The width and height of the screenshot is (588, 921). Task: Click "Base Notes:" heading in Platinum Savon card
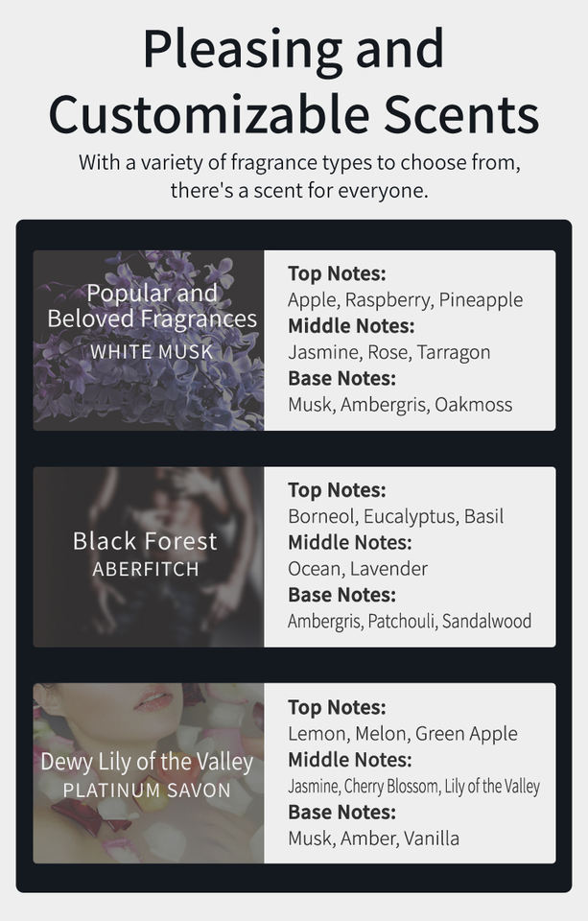click(x=341, y=812)
